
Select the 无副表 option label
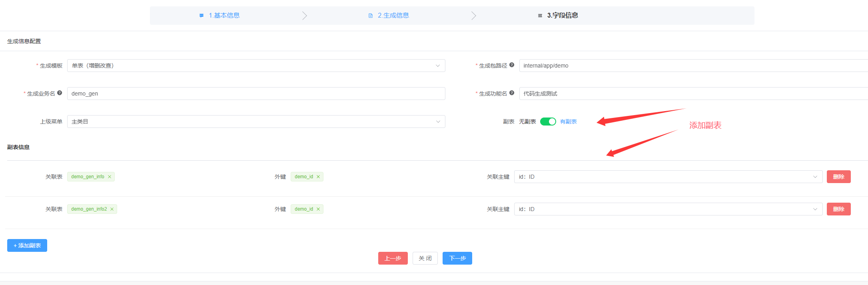tap(527, 122)
